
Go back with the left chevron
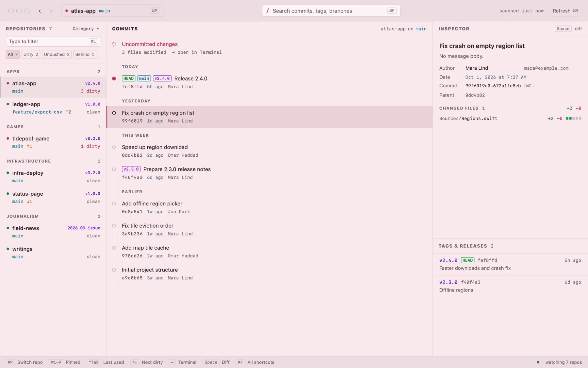[40, 11]
